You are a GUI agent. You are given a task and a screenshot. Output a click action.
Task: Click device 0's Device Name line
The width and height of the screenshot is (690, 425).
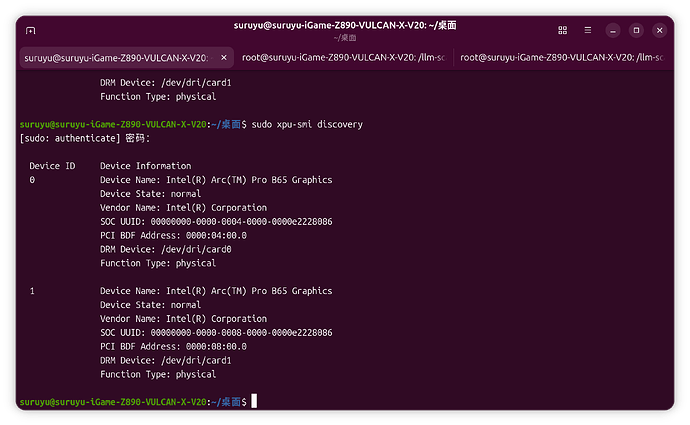click(x=216, y=180)
